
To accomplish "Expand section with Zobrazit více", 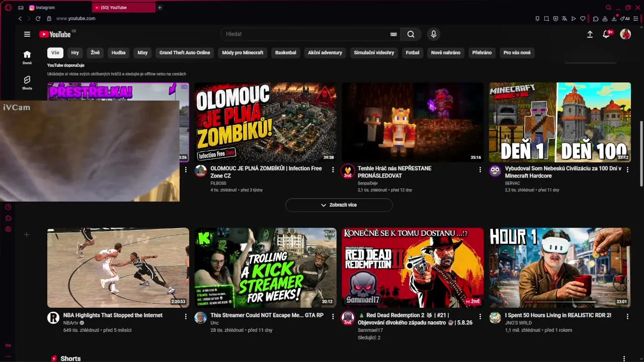I will tap(339, 205).
